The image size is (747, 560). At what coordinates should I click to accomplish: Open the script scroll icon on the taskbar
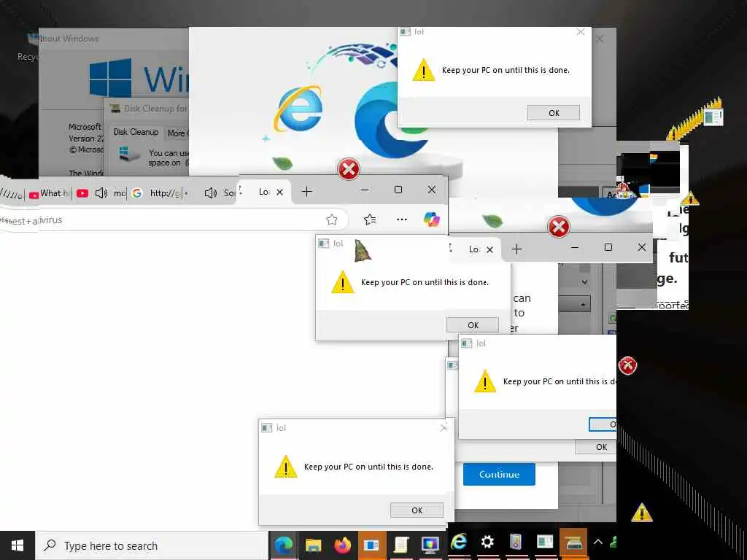(x=401, y=545)
